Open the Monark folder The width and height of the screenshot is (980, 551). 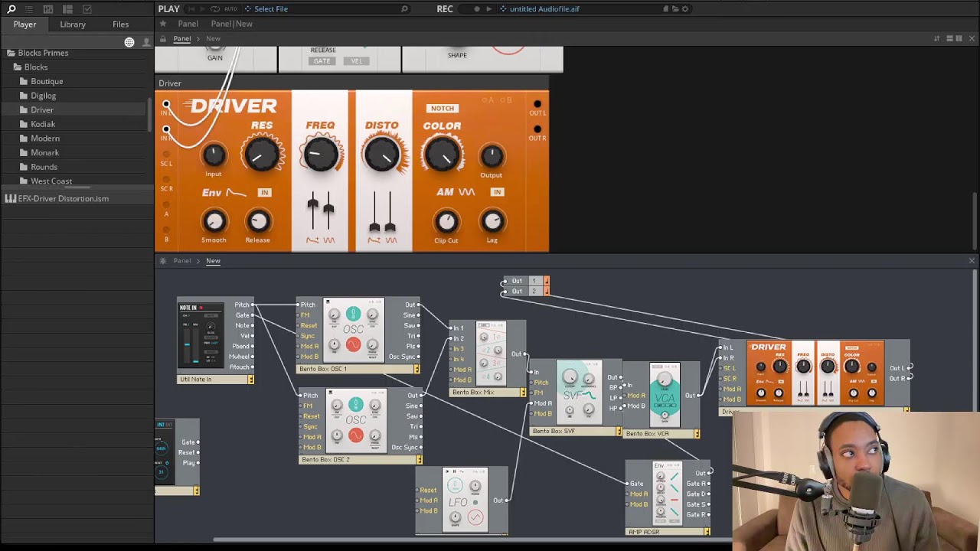(44, 152)
